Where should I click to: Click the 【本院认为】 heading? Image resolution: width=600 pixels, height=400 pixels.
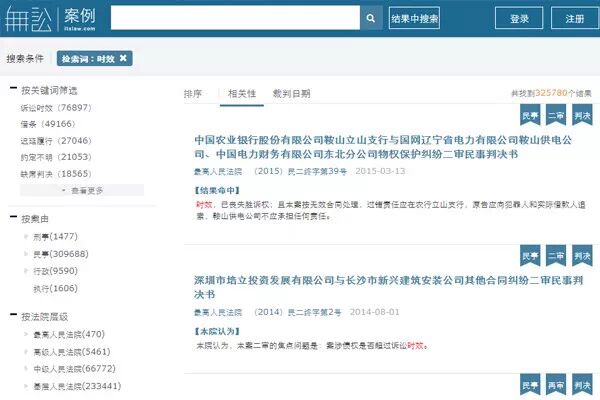(217, 331)
